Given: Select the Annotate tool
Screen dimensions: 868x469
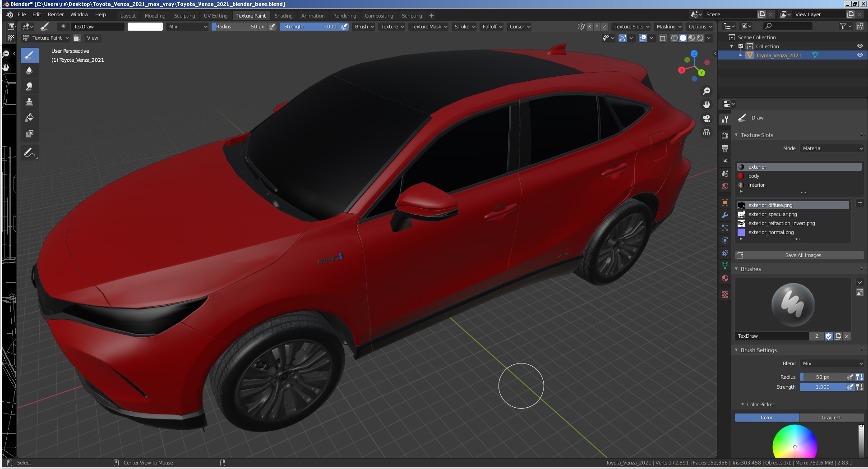Looking at the screenshot, I should point(29,153).
